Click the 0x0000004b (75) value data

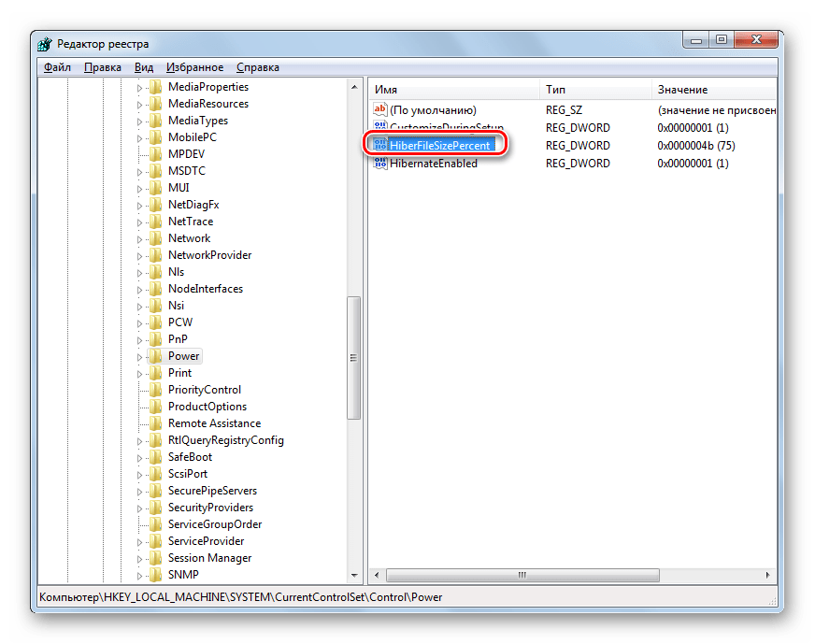tap(696, 146)
